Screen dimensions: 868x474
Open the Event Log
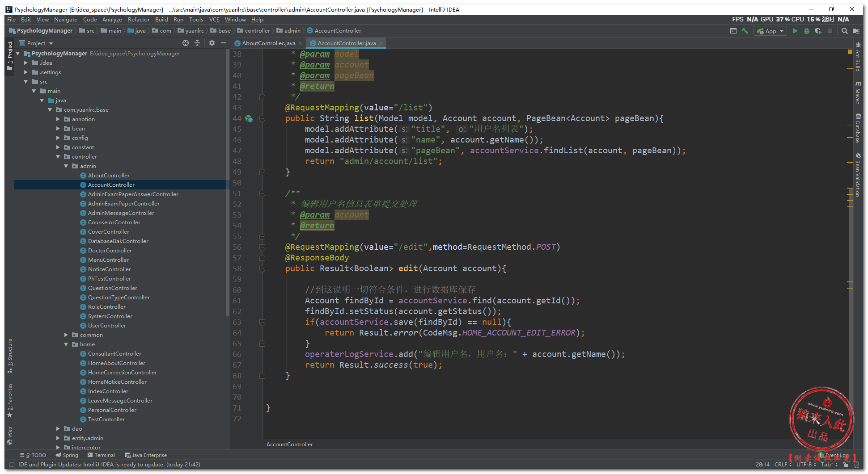click(834, 455)
